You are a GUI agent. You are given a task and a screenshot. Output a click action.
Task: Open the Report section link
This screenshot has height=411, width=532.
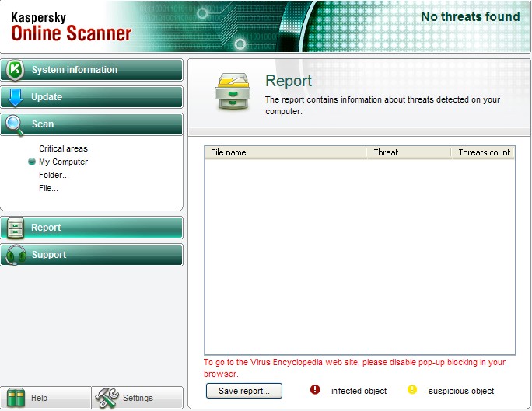pyautogui.click(x=46, y=228)
